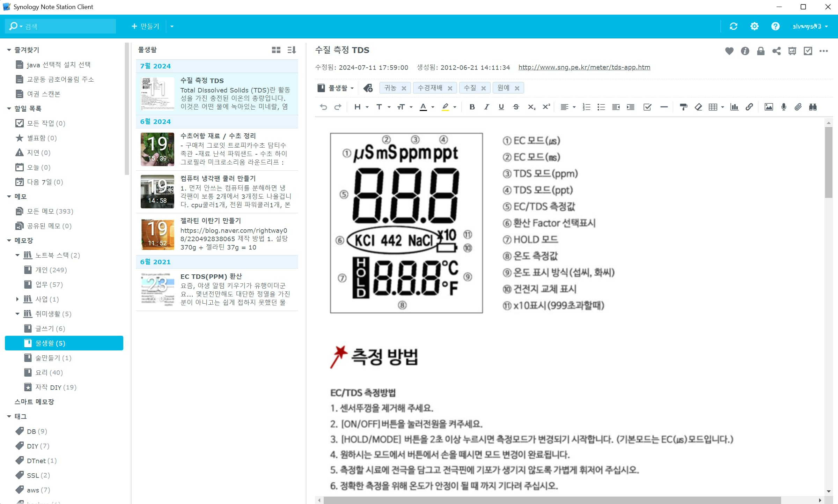Image resolution: width=838 pixels, height=504 pixels.
Task: Insert a chart using the chart icon
Action: (734, 107)
